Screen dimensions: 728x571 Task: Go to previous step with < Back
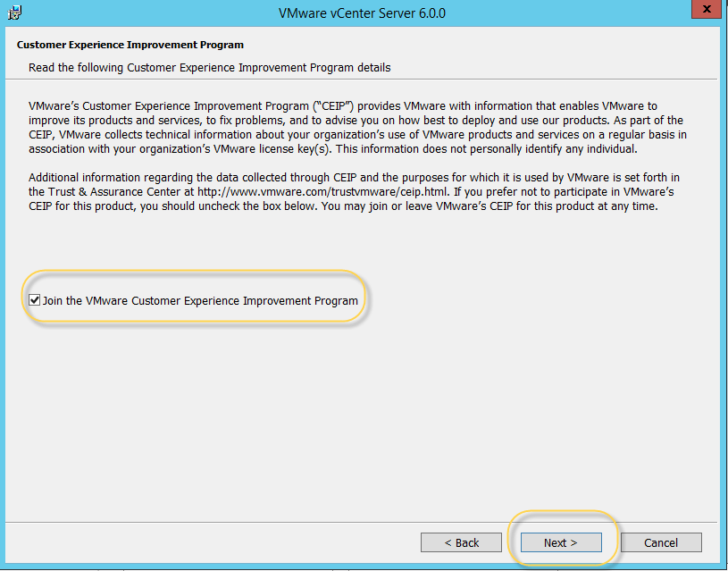(462, 542)
